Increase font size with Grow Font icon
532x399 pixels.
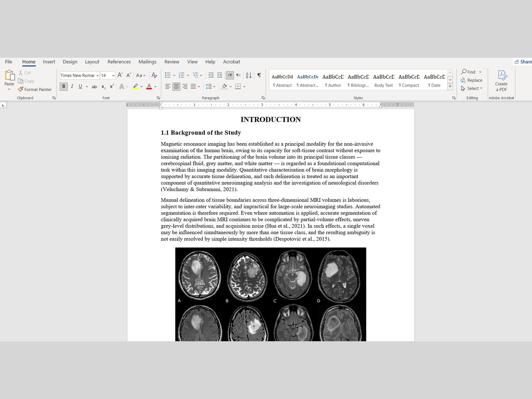[x=120, y=75]
